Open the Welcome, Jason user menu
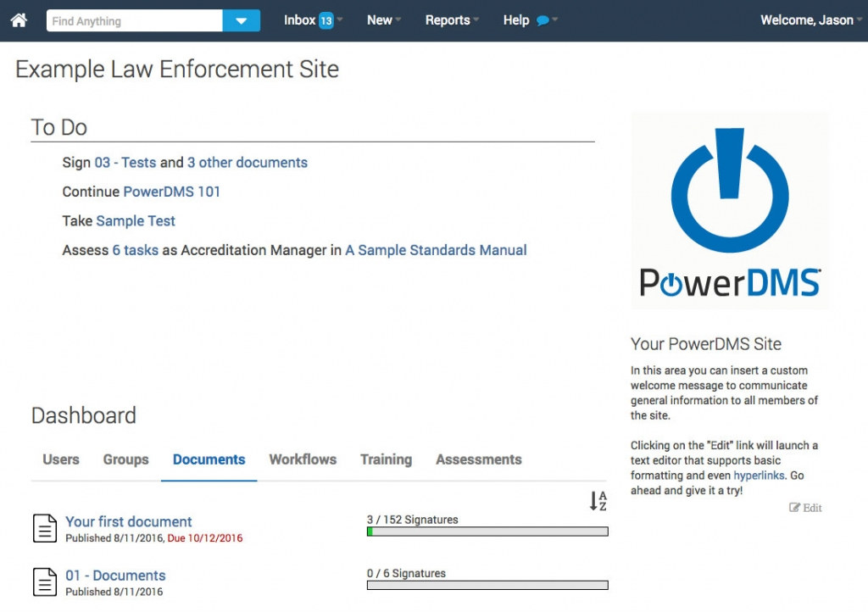Screen dimensions: 868x612 (810, 20)
